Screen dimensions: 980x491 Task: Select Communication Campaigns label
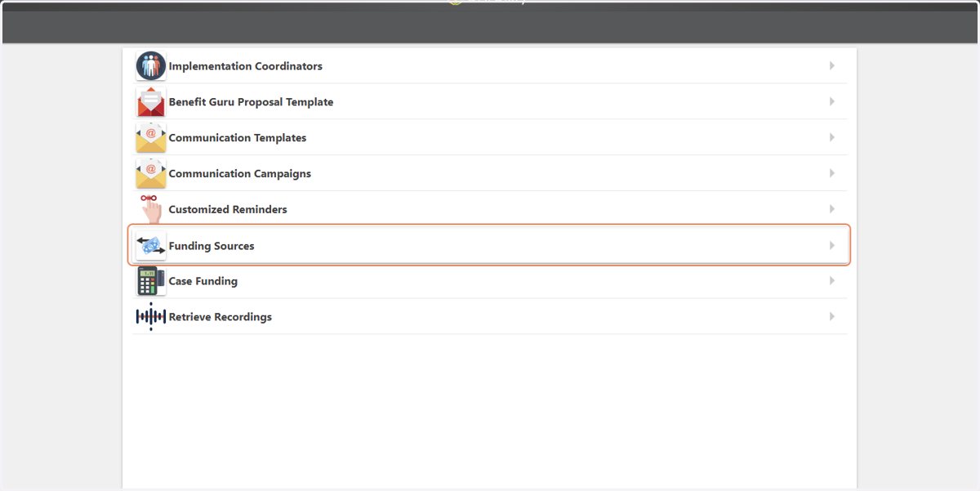pyautogui.click(x=240, y=174)
